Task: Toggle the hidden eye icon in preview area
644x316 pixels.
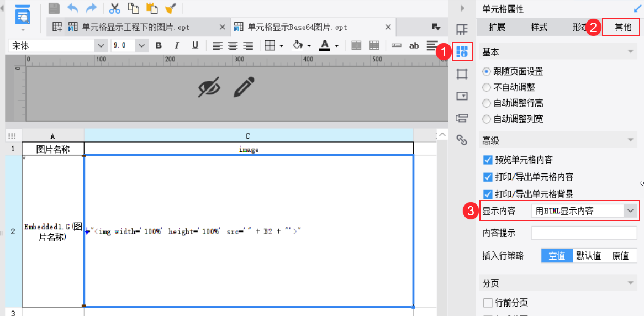Action: coord(209,87)
